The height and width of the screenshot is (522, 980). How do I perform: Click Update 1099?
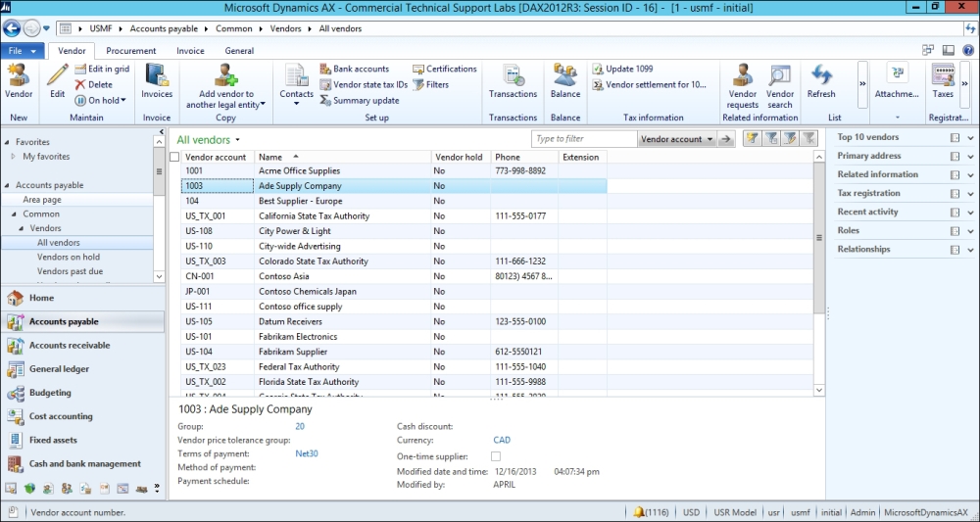(x=622, y=69)
